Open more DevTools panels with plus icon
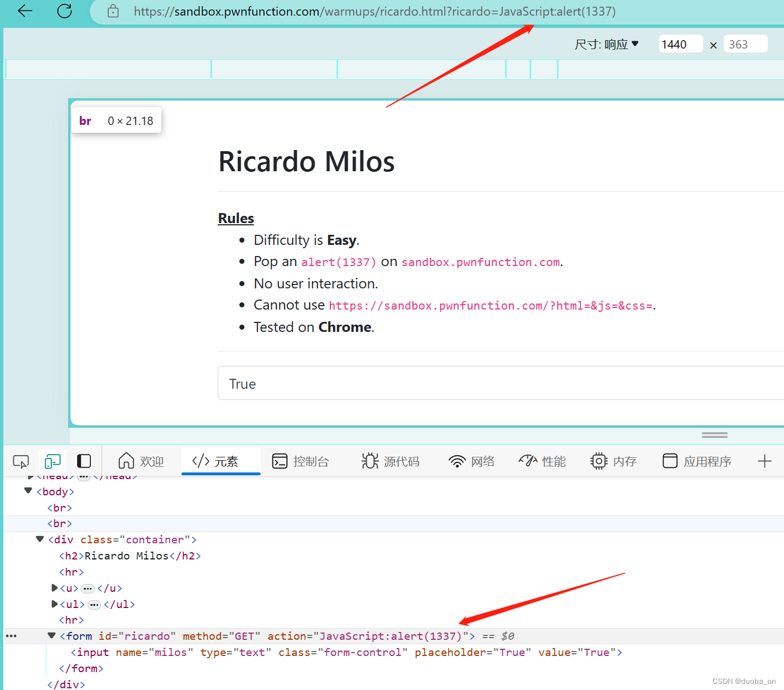The width and height of the screenshot is (784, 690). point(765,461)
